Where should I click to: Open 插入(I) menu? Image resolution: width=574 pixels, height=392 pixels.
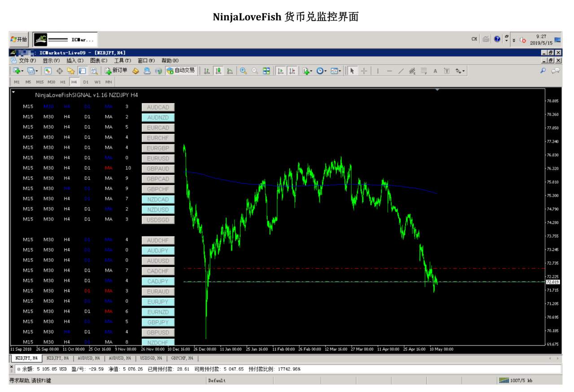75,61
